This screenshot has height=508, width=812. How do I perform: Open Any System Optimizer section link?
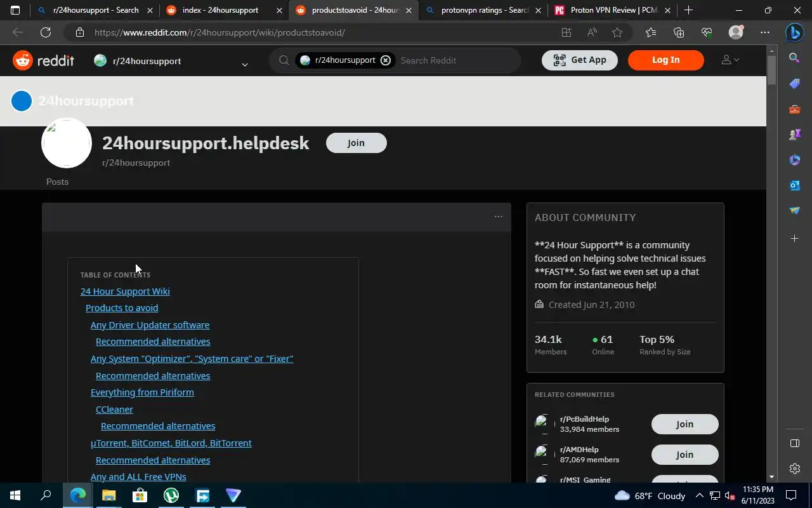point(192,358)
